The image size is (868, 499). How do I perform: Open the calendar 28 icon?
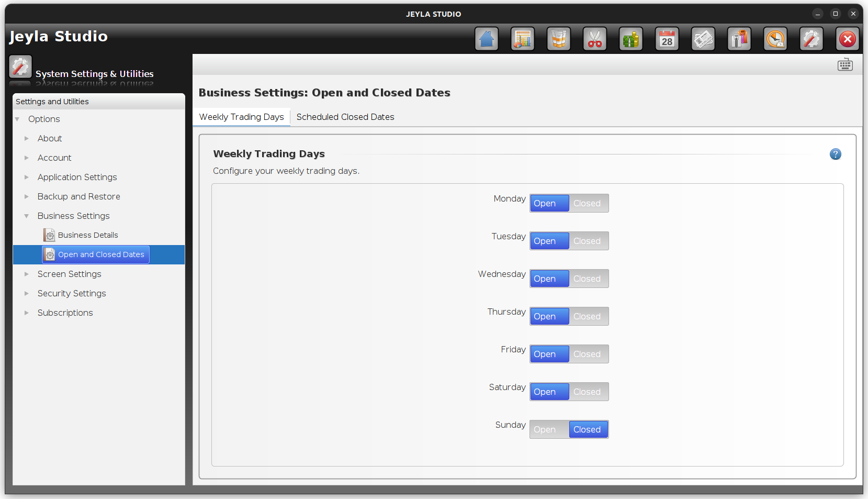point(667,39)
